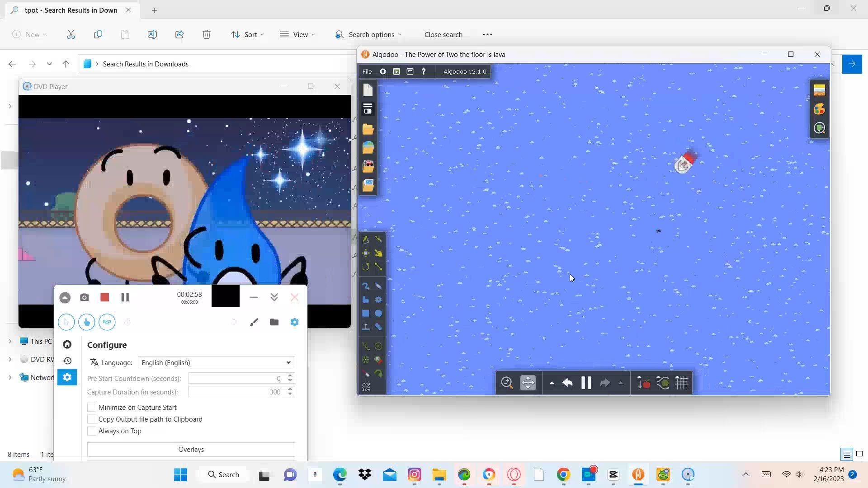Screen dimensions: 868x488
Task: Select the yellow hand drag tool
Action: pyautogui.click(x=378, y=253)
